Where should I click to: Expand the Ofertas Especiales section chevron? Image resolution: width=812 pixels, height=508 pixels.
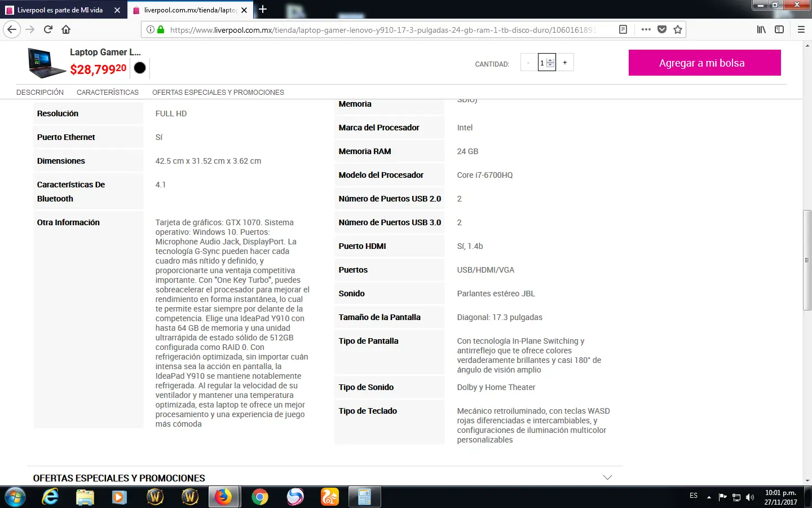[607, 478]
